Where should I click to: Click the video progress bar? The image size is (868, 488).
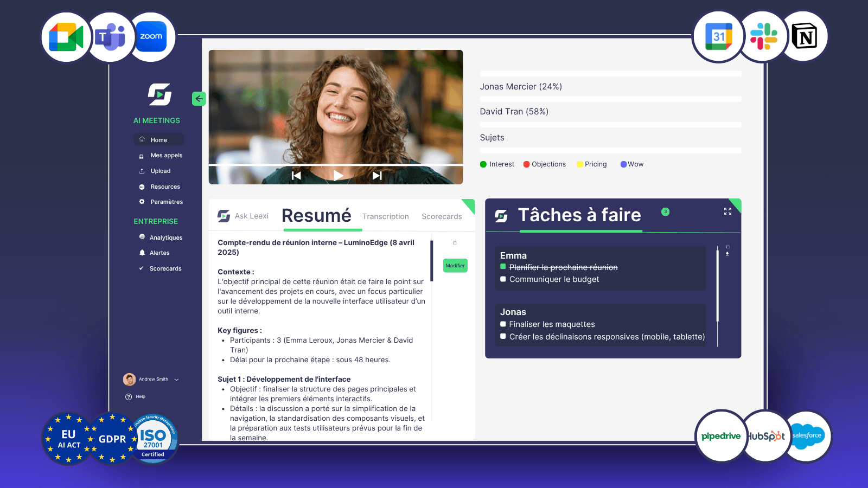[336, 164]
